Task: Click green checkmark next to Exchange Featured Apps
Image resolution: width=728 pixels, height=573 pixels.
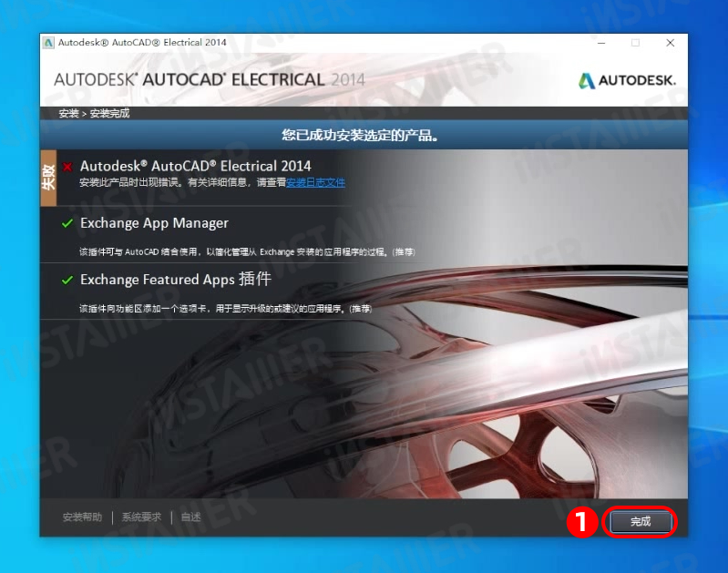Action: 67,280
